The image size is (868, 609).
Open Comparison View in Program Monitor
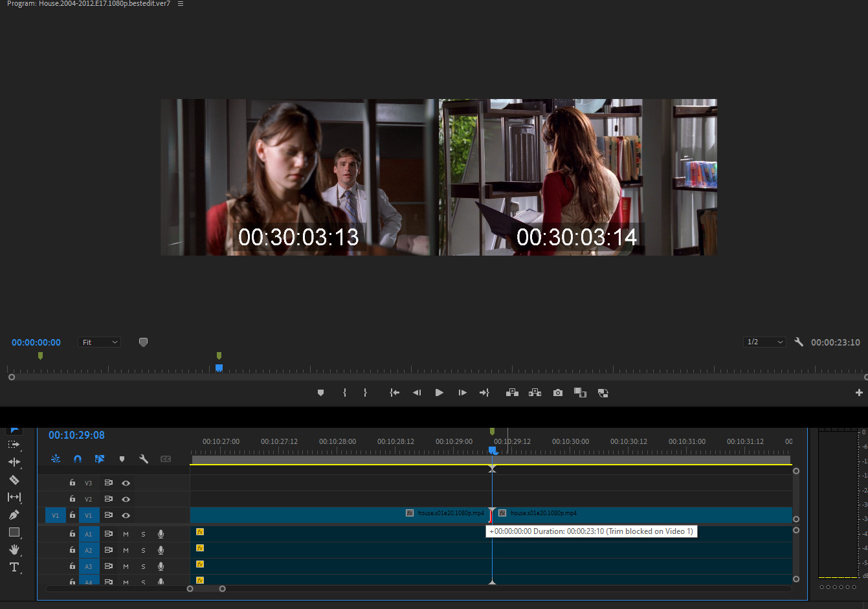pyautogui.click(x=580, y=393)
